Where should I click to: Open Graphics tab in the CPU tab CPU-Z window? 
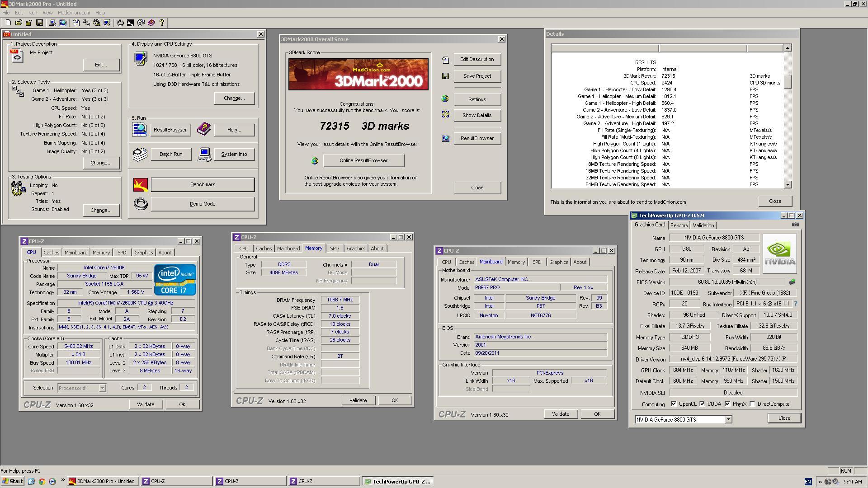tap(143, 253)
